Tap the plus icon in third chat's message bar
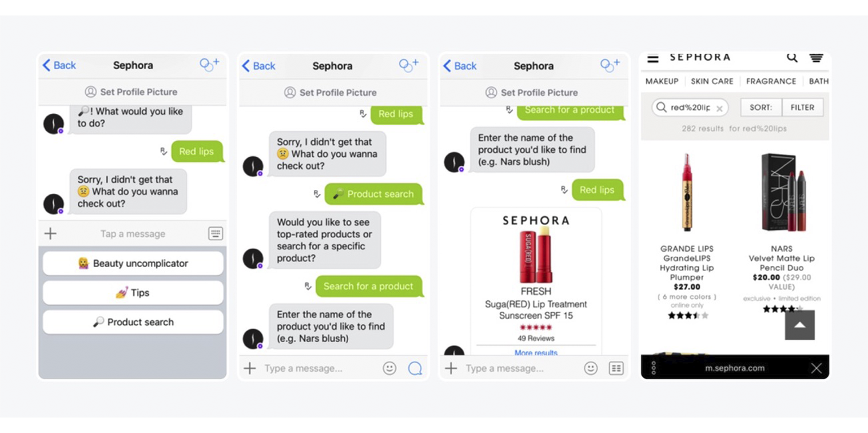 [451, 368]
